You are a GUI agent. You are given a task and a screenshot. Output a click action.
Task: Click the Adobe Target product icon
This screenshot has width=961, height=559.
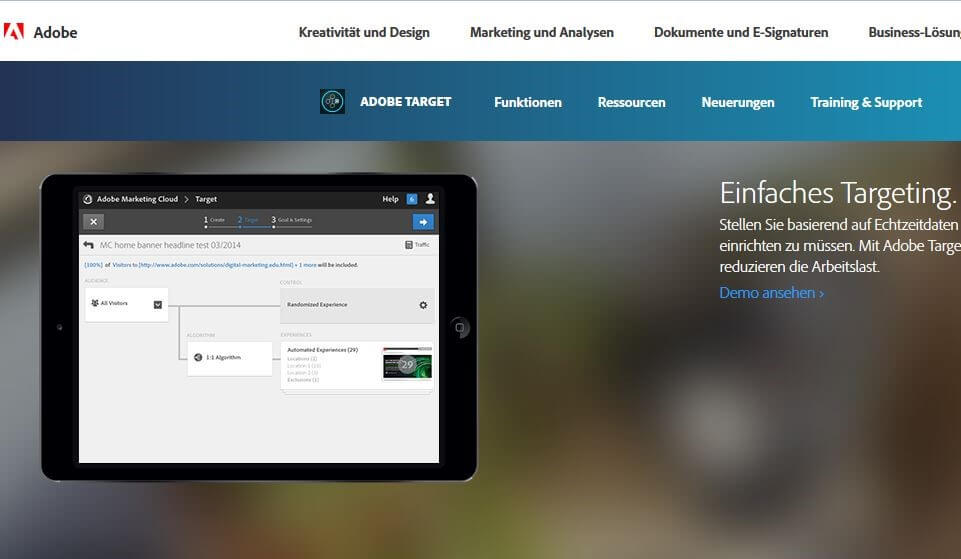coord(332,102)
